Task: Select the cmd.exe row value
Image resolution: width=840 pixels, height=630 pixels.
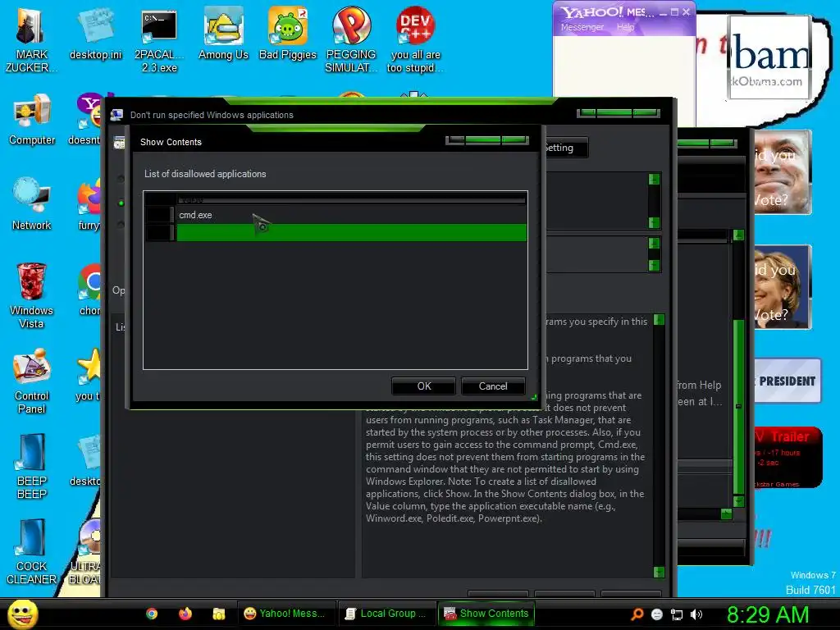Action: [351, 215]
